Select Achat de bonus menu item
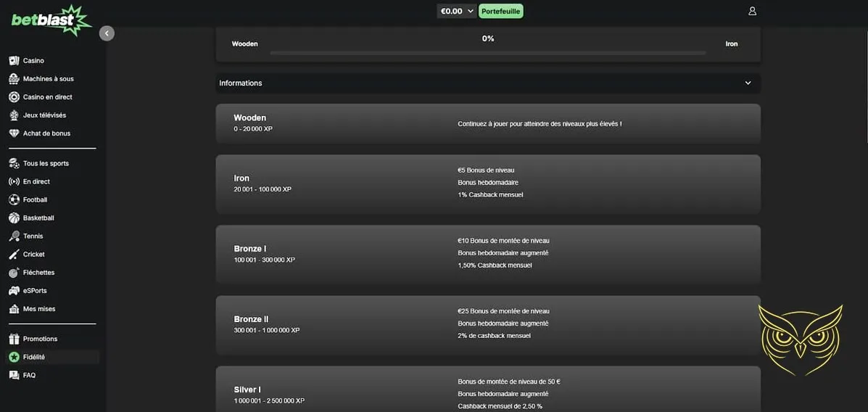Screen dimensions: 868x412 point(46,133)
